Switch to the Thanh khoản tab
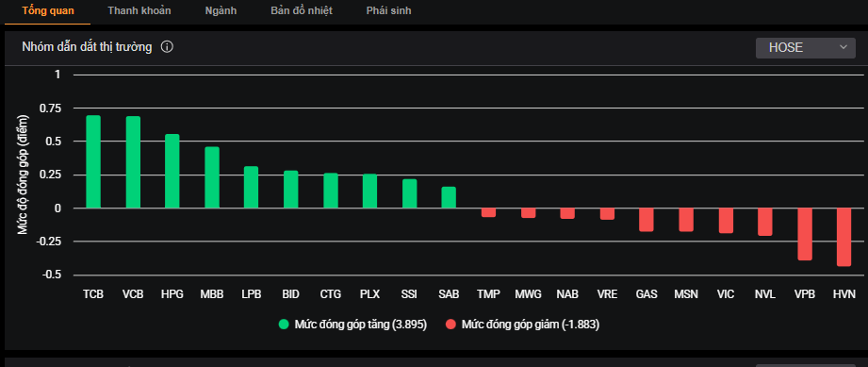The image size is (868, 367). tap(139, 10)
